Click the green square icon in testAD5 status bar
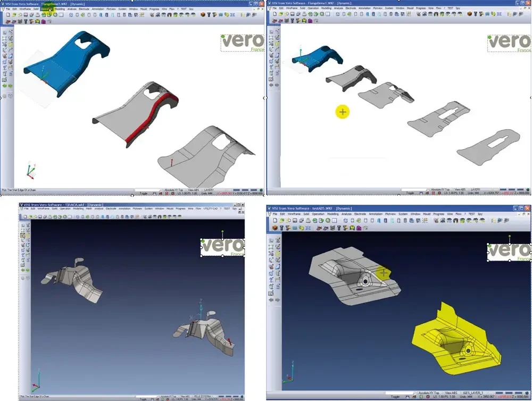Image resolution: width=532 pixels, height=401 pixels. tap(421, 397)
